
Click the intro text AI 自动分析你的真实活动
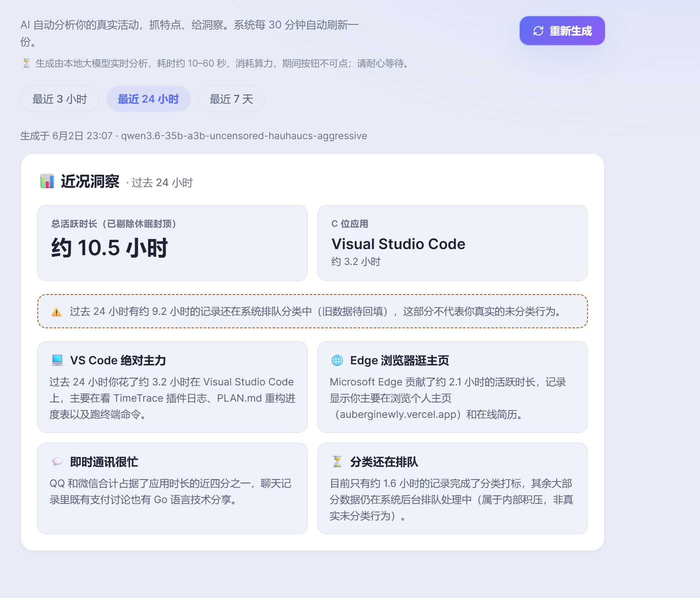[190, 33]
